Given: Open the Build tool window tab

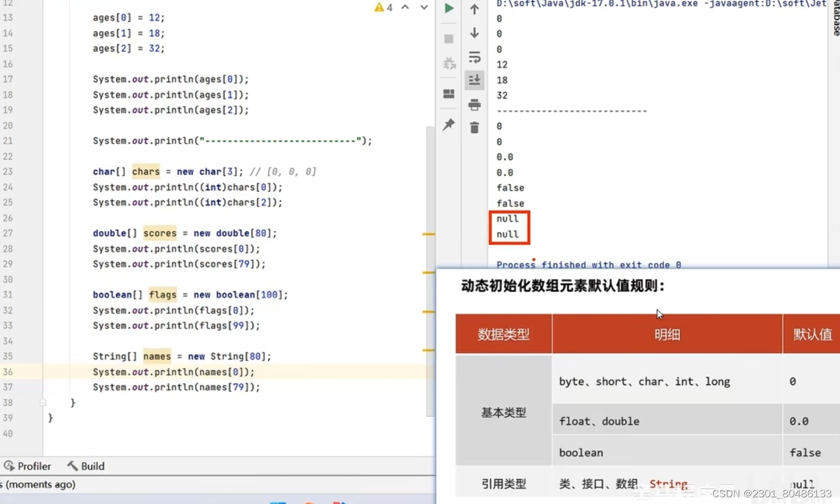Looking at the screenshot, I should pos(86,466).
